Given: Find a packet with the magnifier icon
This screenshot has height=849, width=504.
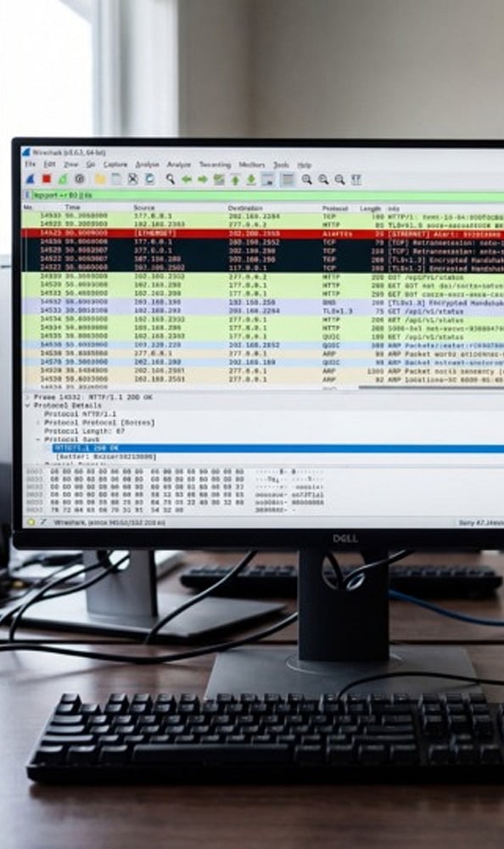Looking at the screenshot, I should click(x=170, y=179).
